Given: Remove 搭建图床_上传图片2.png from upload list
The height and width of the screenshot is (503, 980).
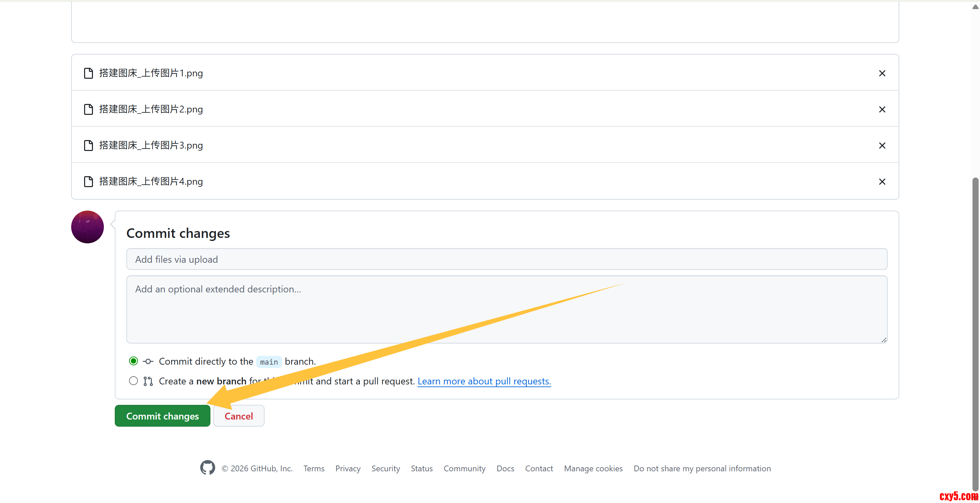Looking at the screenshot, I should (882, 109).
